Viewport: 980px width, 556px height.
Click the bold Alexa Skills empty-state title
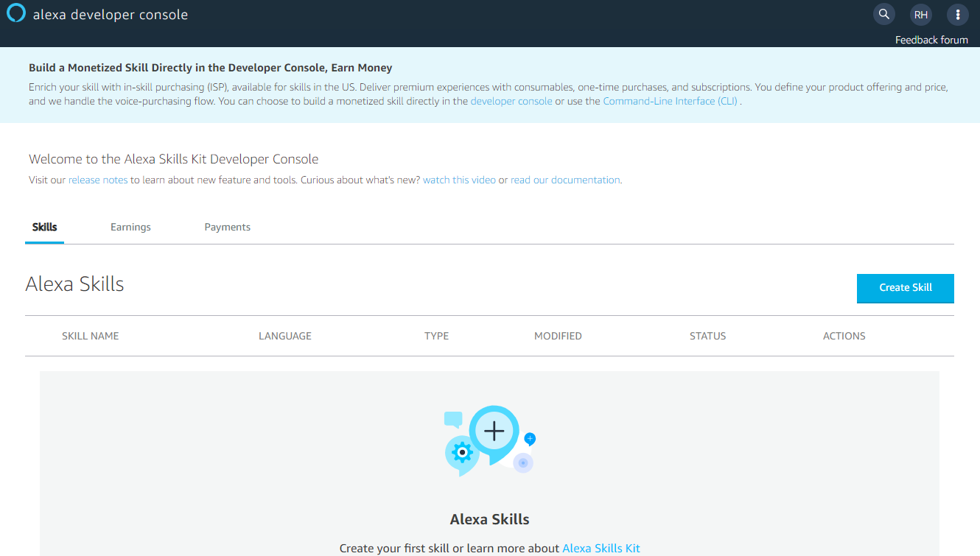pyautogui.click(x=489, y=519)
